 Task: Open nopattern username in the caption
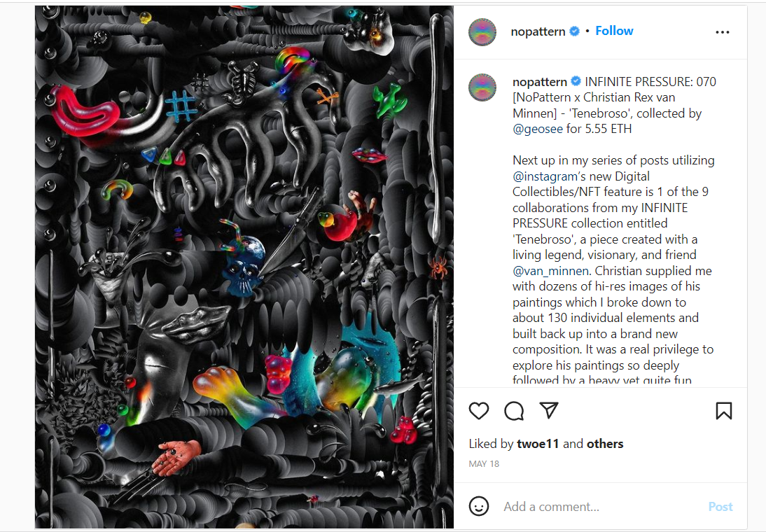pos(540,82)
